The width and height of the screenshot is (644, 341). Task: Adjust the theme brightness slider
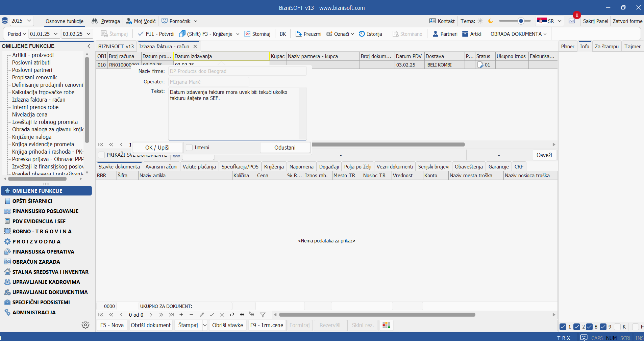point(521,21)
